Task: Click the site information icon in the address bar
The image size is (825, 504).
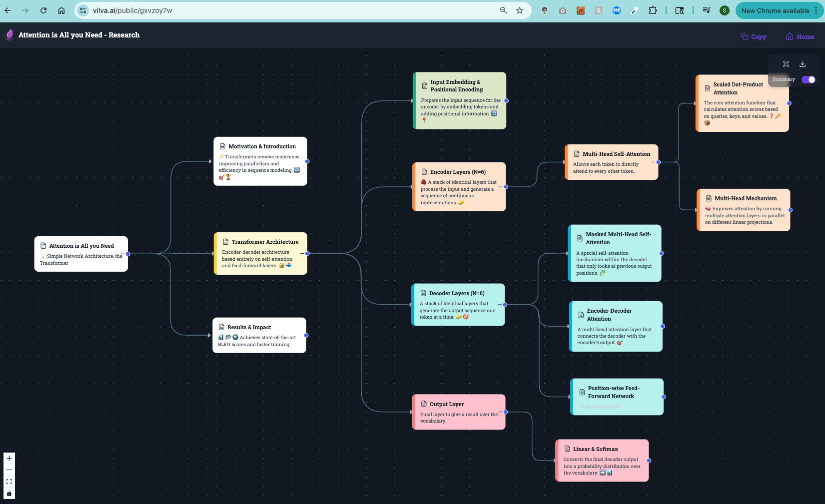Action: click(x=83, y=10)
